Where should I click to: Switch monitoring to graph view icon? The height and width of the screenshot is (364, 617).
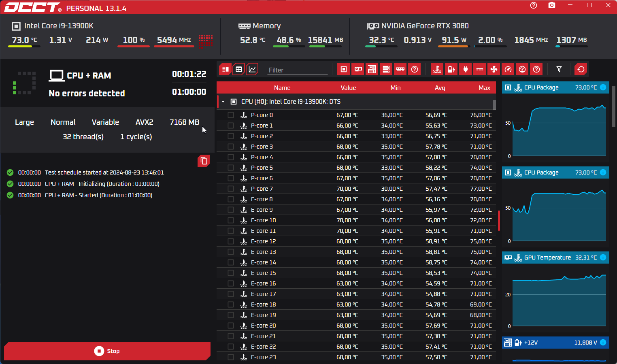pos(252,69)
